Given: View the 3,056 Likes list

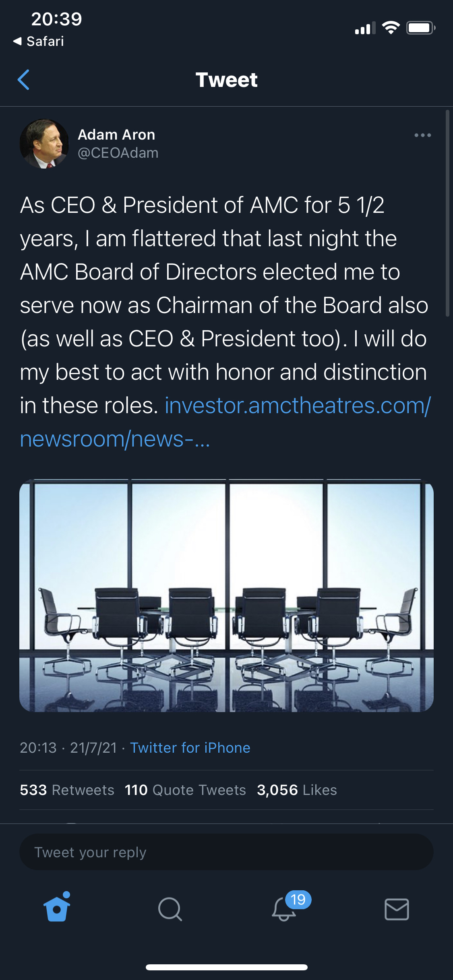Looking at the screenshot, I should [x=297, y=790].
